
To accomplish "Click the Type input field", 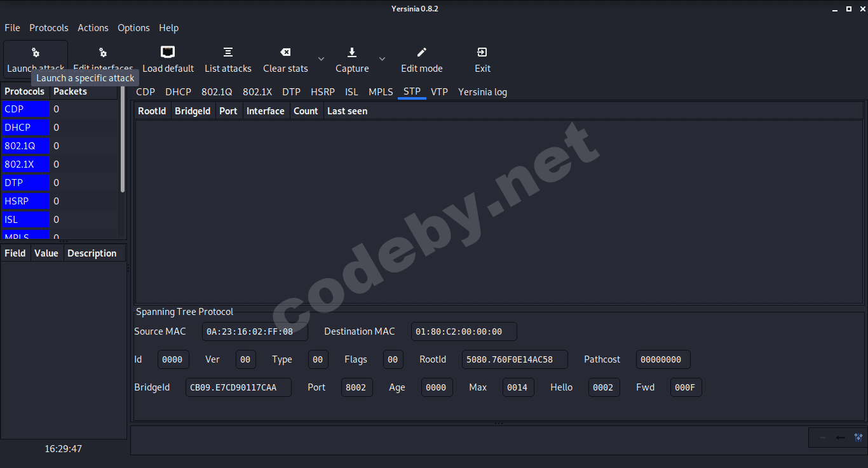I will [318, 359].
